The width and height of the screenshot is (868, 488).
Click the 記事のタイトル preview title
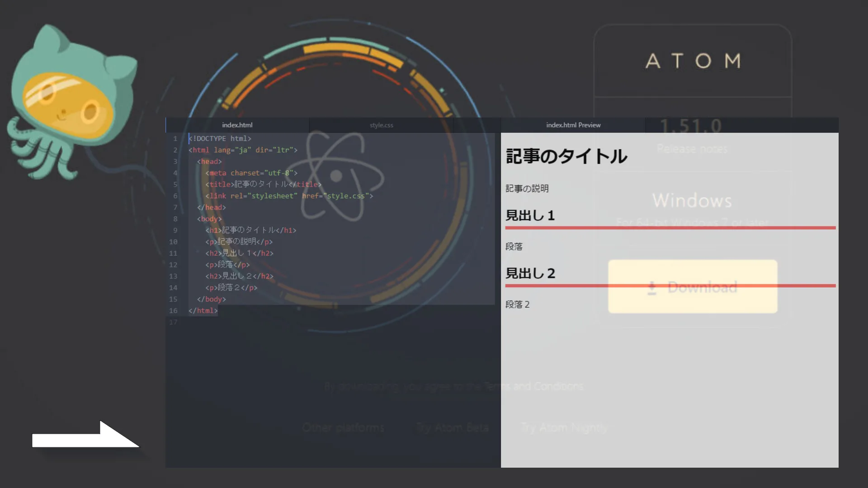[x=566, y=156]
